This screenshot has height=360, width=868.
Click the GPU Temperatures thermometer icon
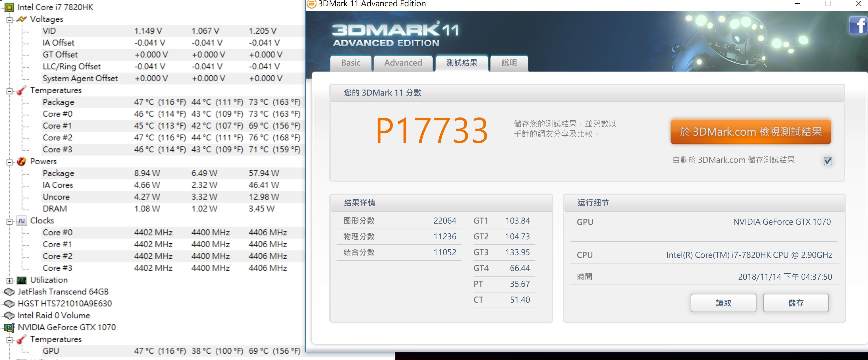coord(21,339)
